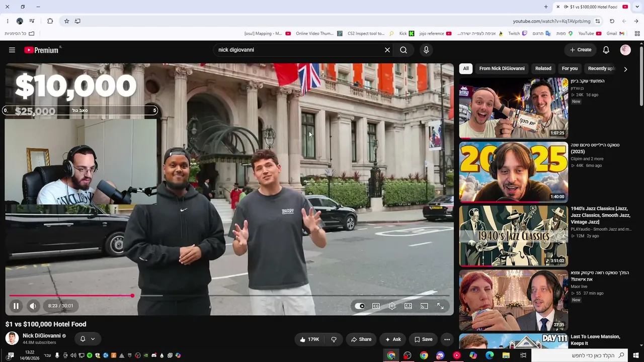
Task: Open YouTube notifications bell
Action: 606,50
